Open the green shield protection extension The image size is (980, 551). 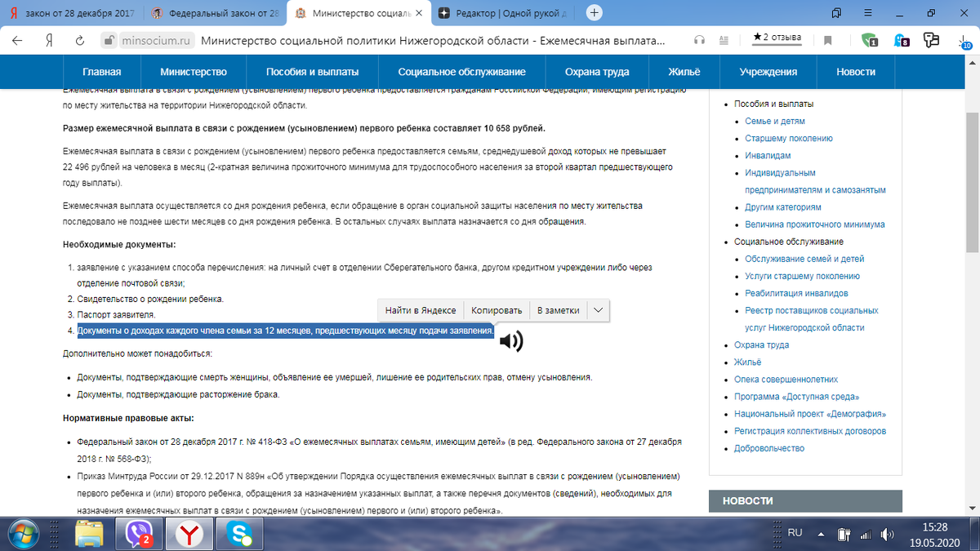click(870, 40)
